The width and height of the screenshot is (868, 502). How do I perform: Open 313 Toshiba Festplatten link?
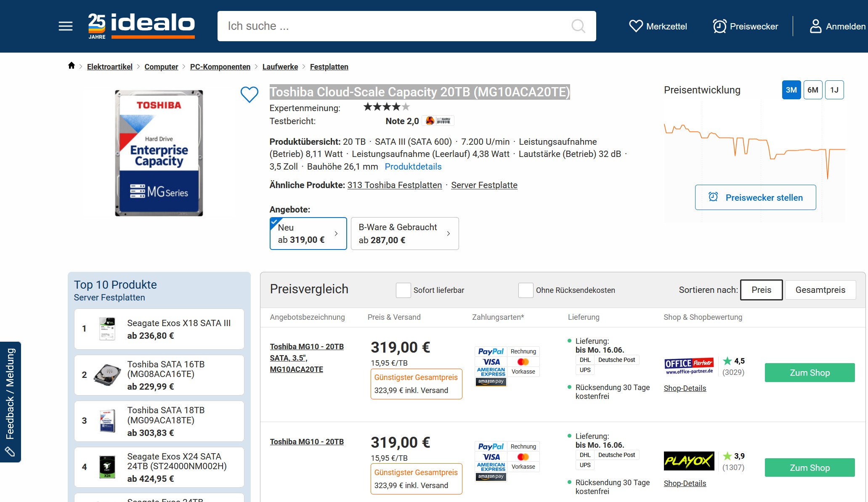395,185
